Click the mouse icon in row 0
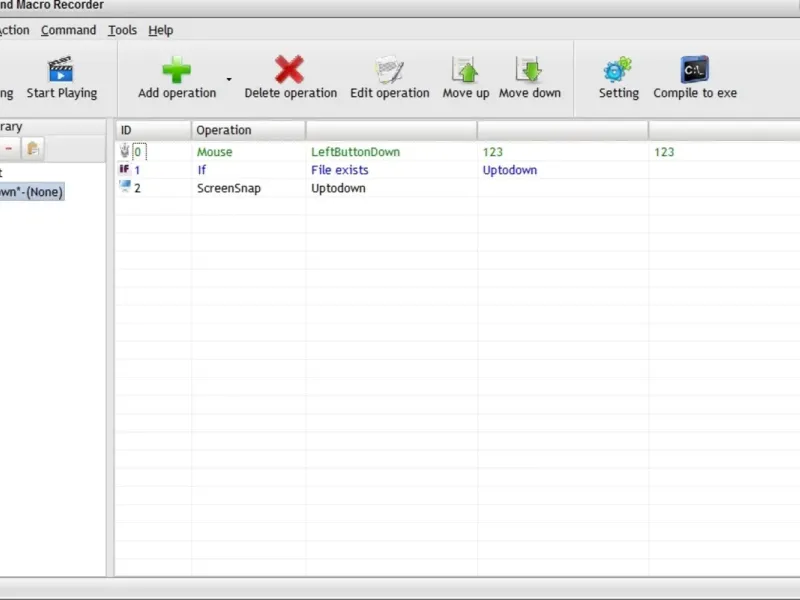This screenshot has height=600, width=800. pyautogui.click(x=124, y=151)
